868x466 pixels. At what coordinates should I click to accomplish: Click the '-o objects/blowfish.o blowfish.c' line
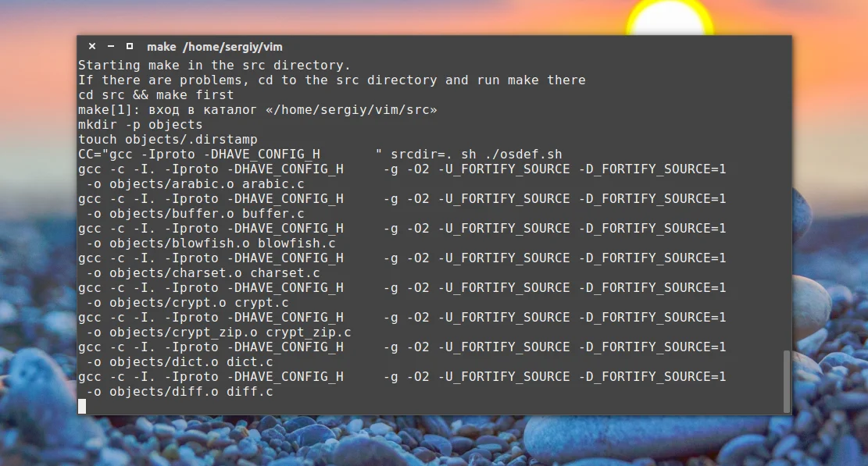211,244
